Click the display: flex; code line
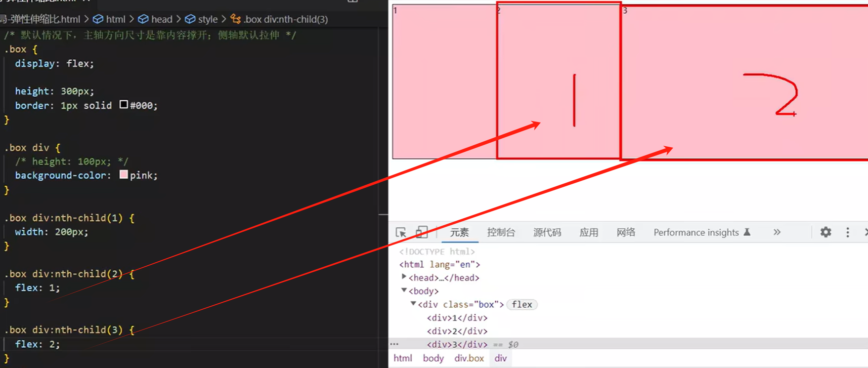Screen dimensions: 868x368 54,63
